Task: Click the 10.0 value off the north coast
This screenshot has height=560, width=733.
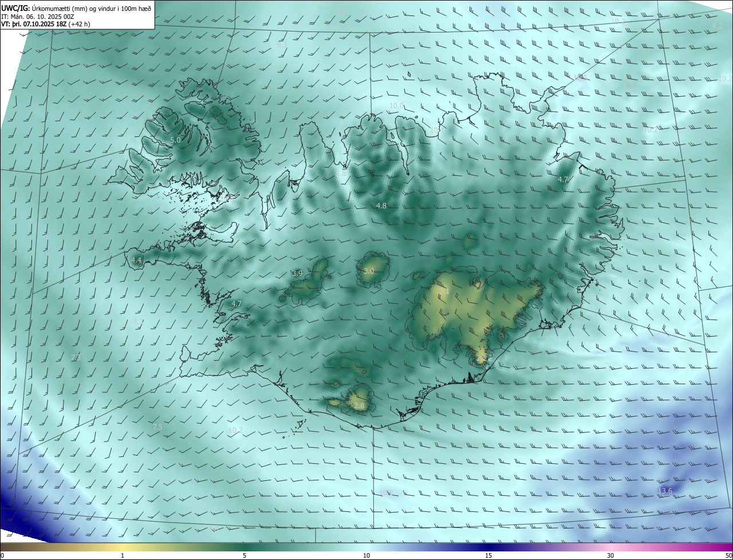Action: click(x=396, y=105)
